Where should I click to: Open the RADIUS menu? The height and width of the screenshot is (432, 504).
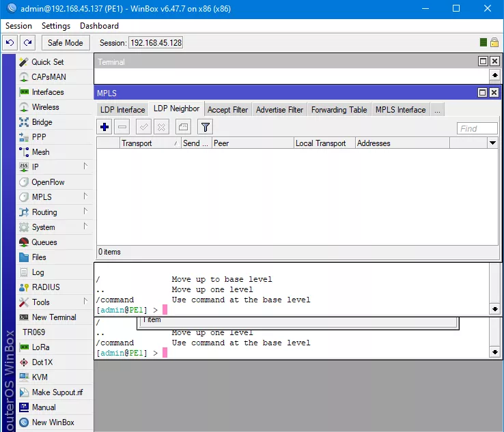pyautogui.click(x=54, y=287)
